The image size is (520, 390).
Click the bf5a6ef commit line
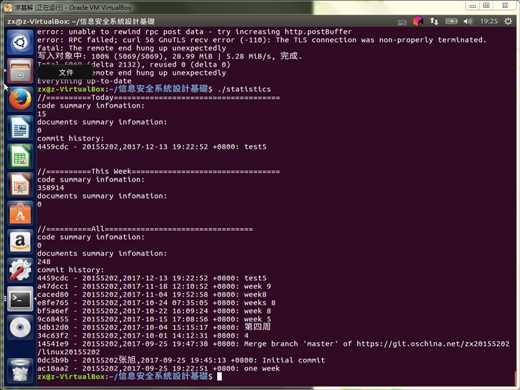(154, 311)
